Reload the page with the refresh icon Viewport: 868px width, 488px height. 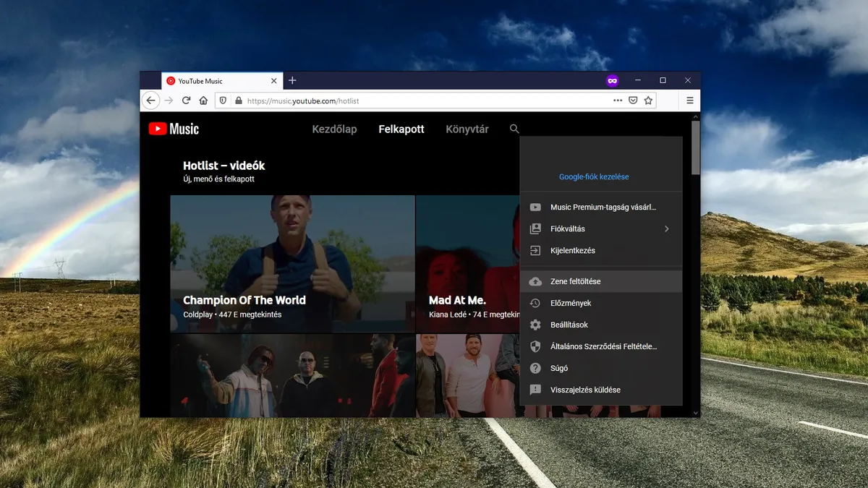pos(187,100)
